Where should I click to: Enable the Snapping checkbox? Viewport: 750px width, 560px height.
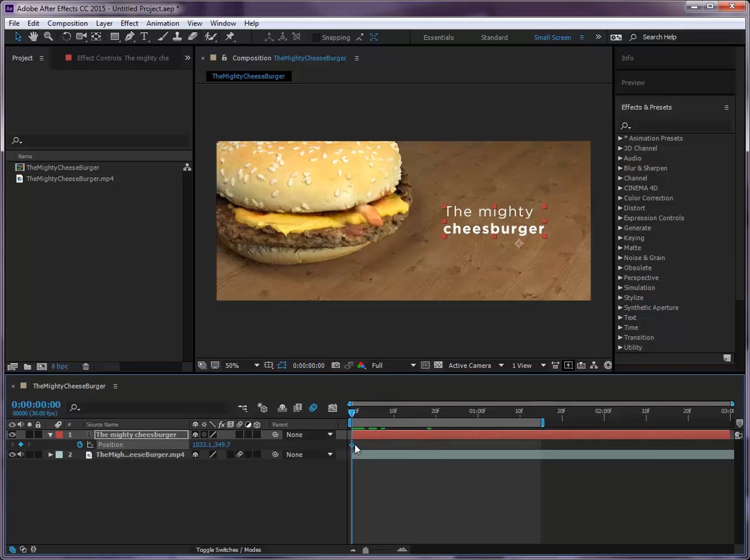[316, 37]
